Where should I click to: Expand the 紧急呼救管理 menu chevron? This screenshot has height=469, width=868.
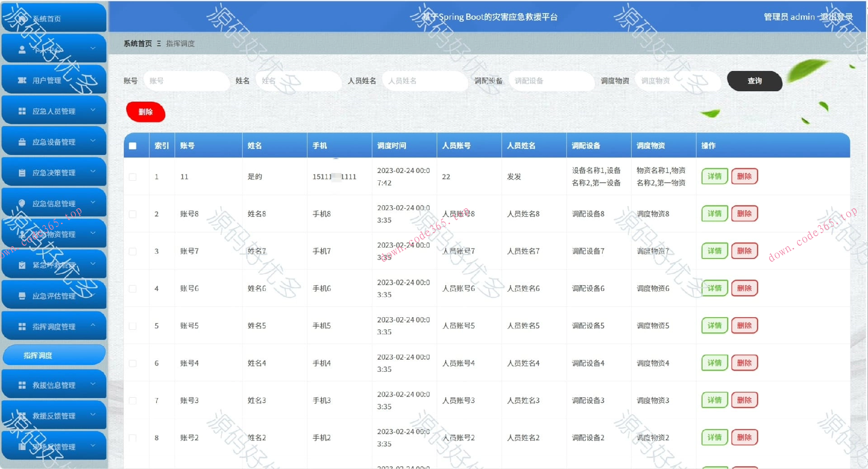click(94, 263)
